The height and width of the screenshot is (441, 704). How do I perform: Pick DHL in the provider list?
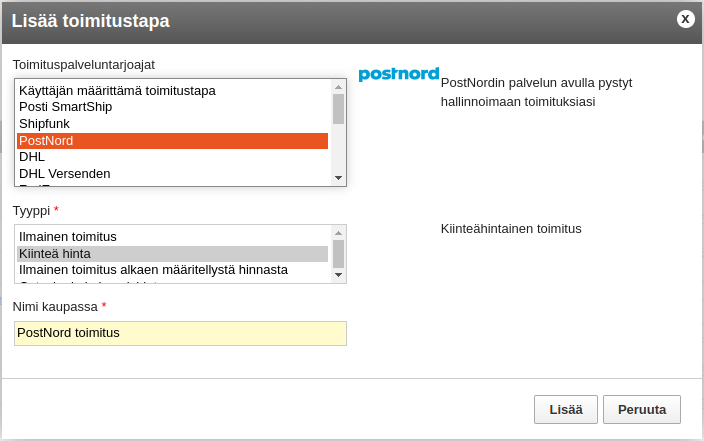172,157
